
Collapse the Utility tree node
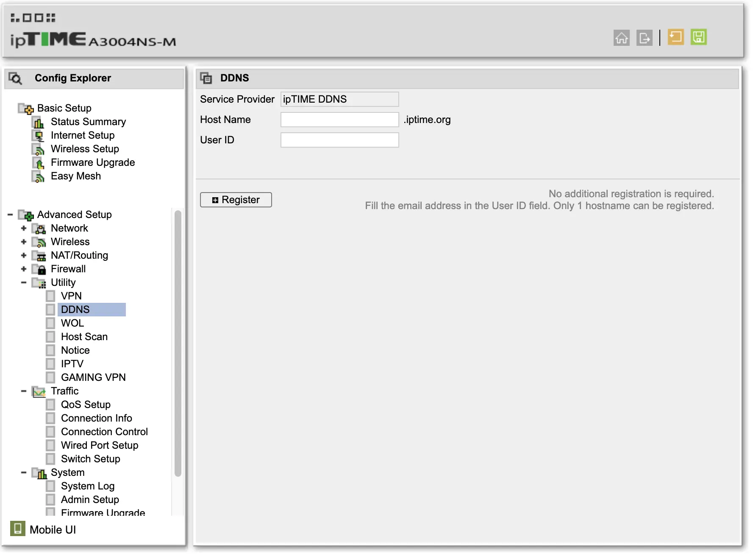point(24,282)
